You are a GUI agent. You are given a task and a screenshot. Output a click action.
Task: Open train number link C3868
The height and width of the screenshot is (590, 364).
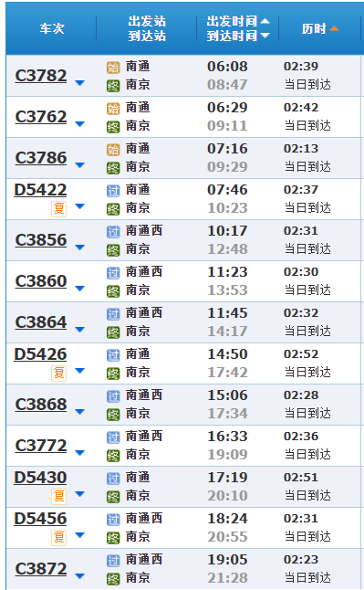(41, 405)
